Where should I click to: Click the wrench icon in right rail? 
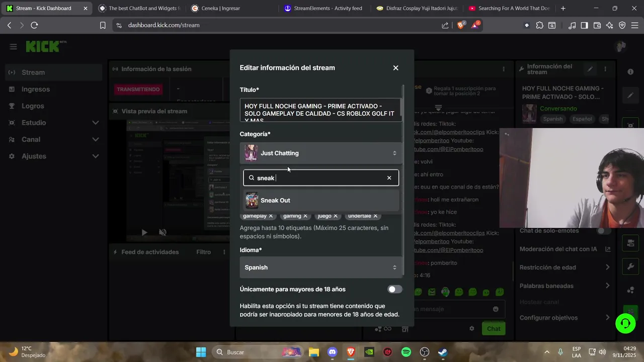click(x=630, y=266)
